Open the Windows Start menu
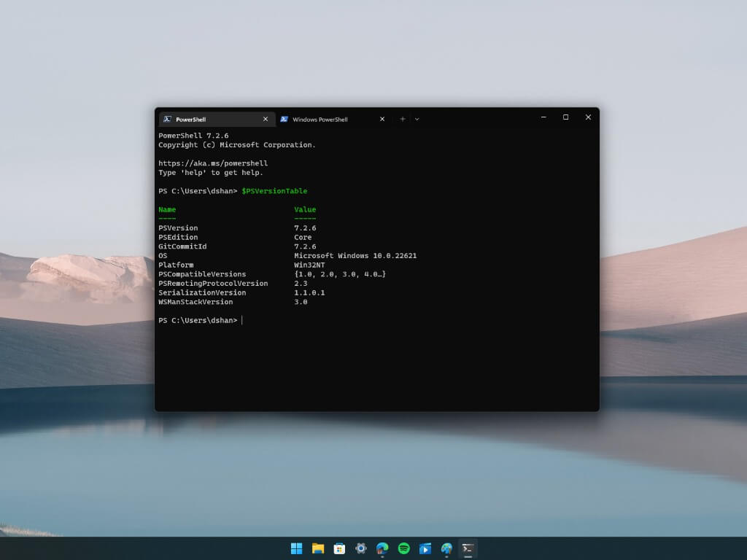Screen dimensions: 747x560 tap(296, 548)
